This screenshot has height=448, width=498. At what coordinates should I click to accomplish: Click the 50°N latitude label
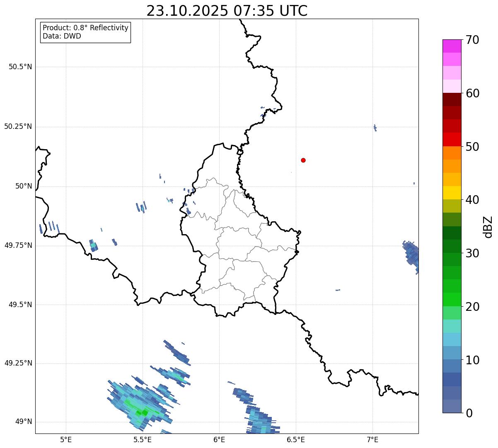coord(24,186)
